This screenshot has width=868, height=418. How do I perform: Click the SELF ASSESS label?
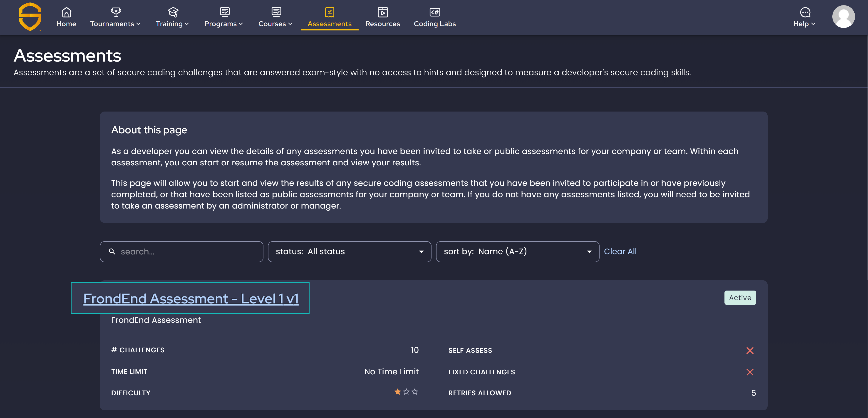470,351
